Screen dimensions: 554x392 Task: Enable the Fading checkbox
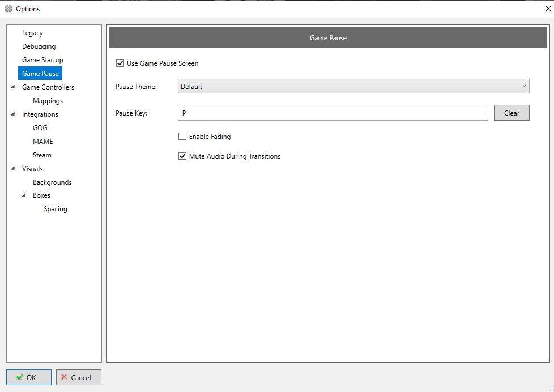pos(182,137)
